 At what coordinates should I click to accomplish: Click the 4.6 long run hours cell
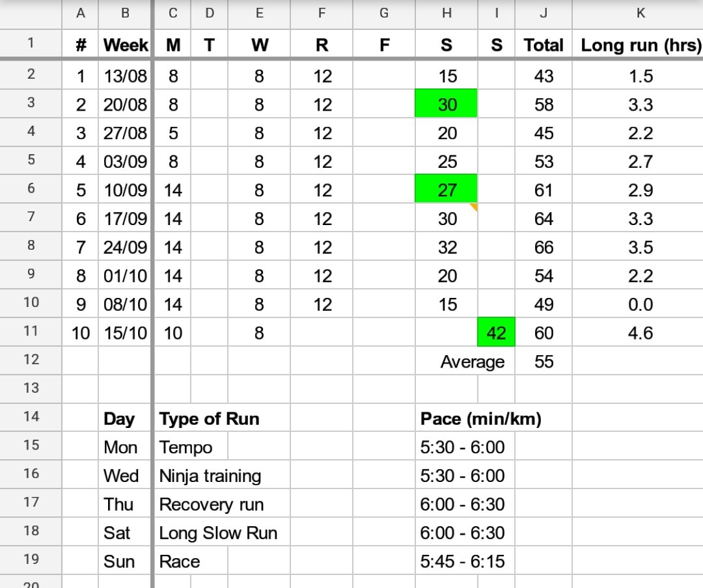pyautogui.click(x=641, y=332)
